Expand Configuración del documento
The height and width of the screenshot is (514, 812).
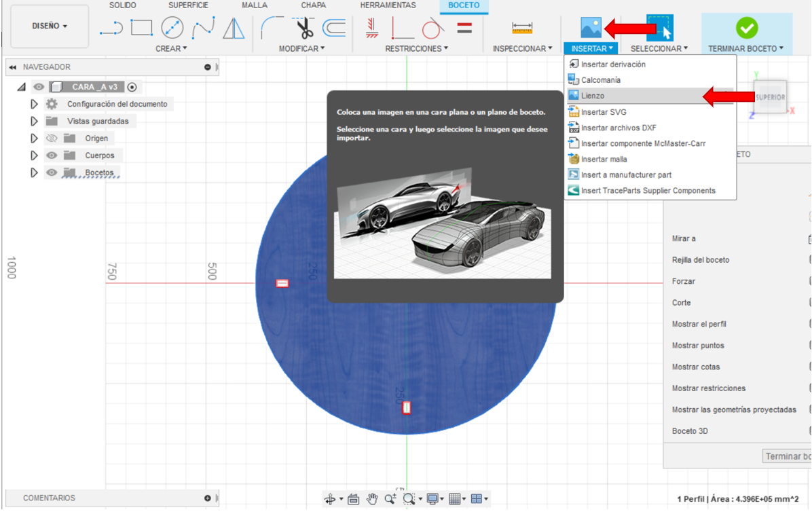pos(34,104)
